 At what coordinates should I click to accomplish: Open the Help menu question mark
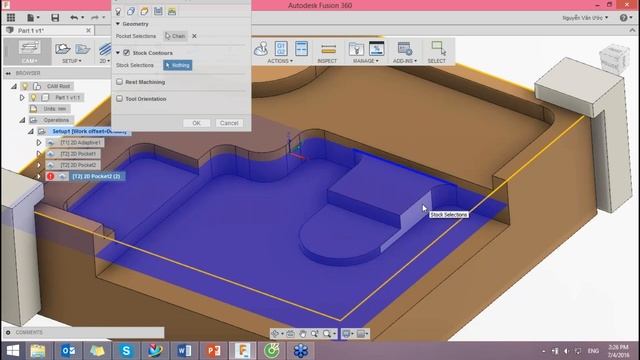click(624, 18)
